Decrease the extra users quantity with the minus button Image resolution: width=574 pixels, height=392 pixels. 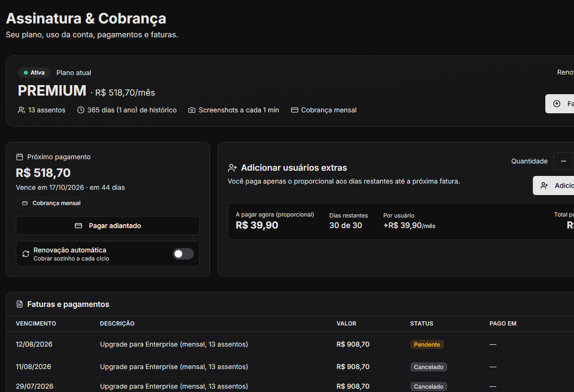click(x=563, y=161)
